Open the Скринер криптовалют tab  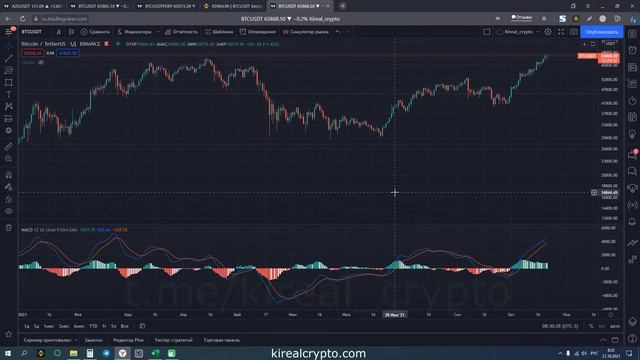coord(47,340)
